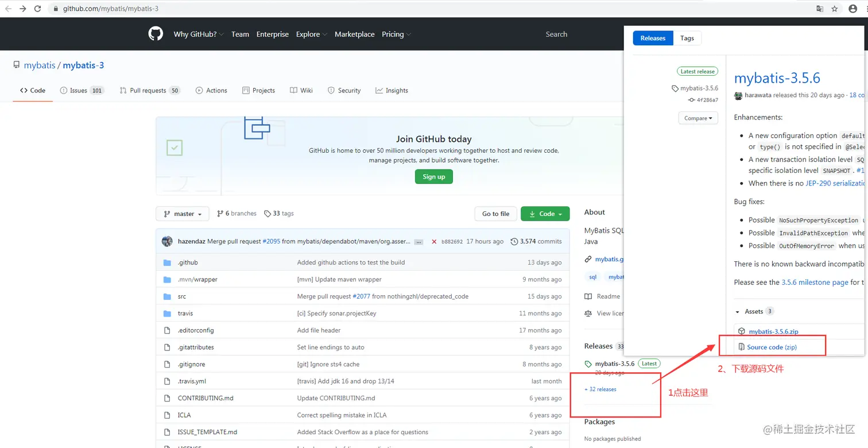The width and height of the screenshot is (868, 448).
Task: Open the Insights tab
Action: point(392,90)
